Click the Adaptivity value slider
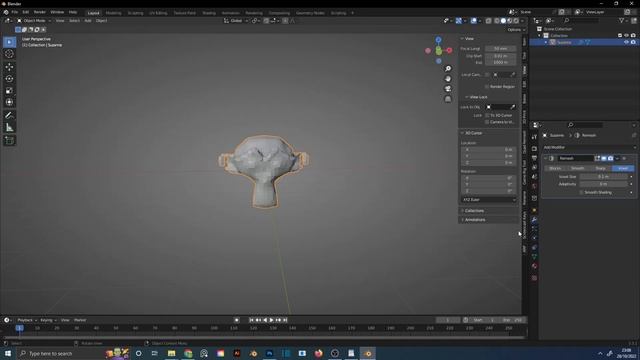The height and width of the screenshot is (360, 640). click(x=603, y=184)
